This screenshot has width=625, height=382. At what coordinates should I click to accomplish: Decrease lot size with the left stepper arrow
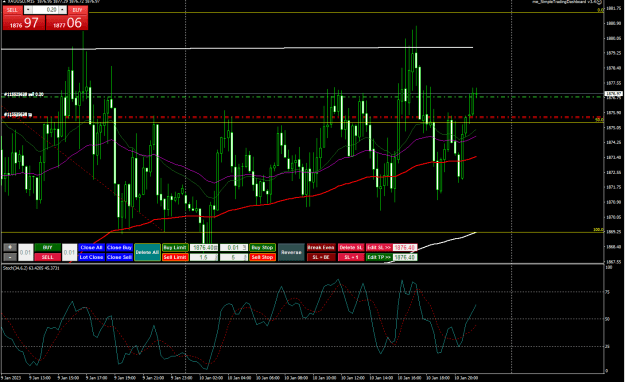[28, 10]
